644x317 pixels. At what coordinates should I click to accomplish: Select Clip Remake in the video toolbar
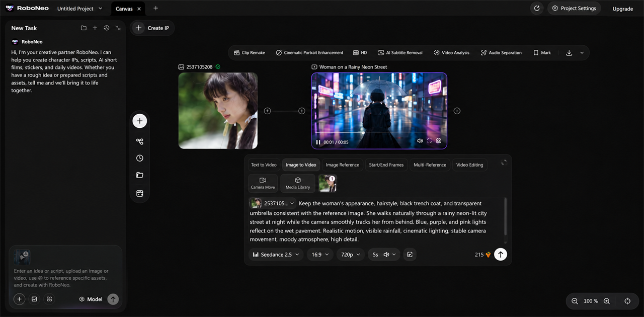(x=250, y=52)
